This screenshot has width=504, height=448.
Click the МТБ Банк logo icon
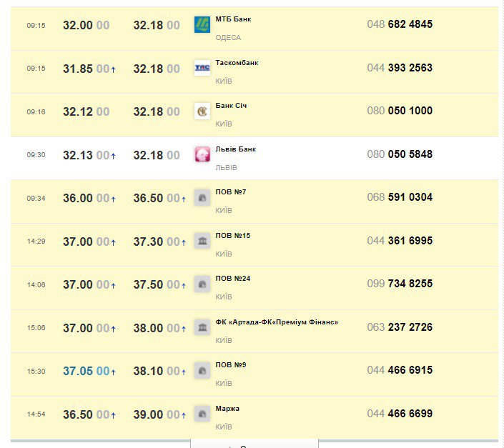[x=202, y=25]
